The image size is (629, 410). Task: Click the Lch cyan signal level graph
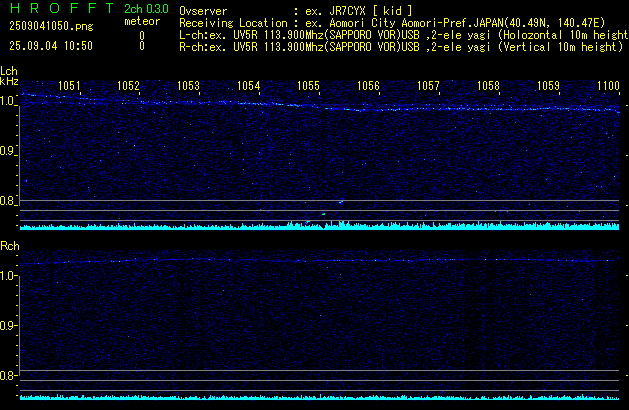319,225
